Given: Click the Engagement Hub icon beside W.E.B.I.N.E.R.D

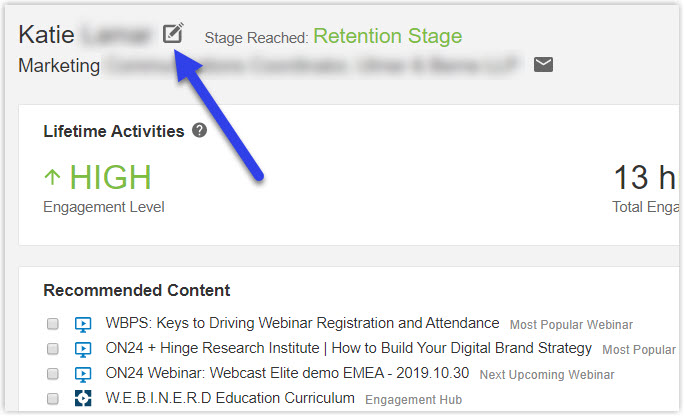Looking at the screenshot, I should (83, 398).
